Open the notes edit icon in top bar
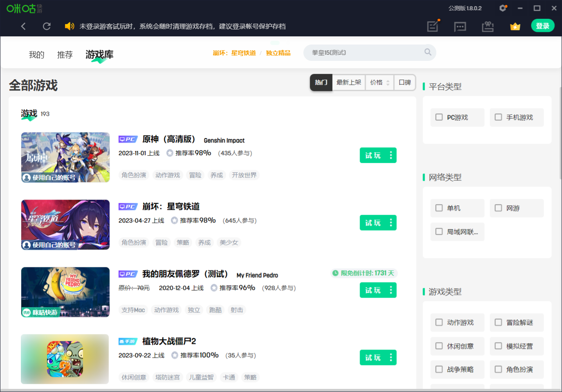 [433, 26]
